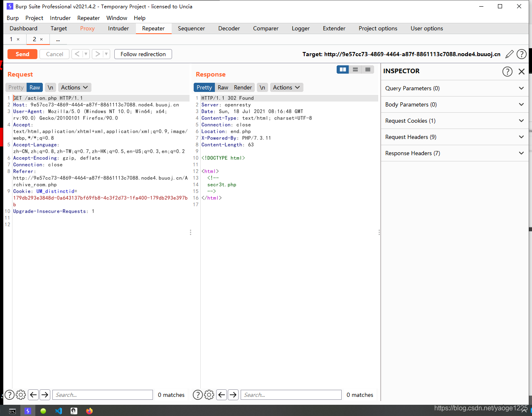Open response Actions dropdown
The width and height of the screenshot is (532, 416).
pos(286,87)
